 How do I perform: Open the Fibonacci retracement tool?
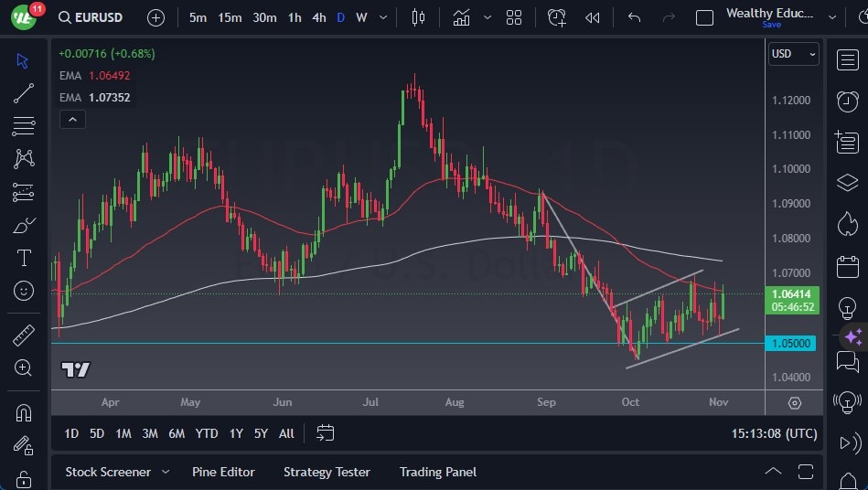[24, 126]
